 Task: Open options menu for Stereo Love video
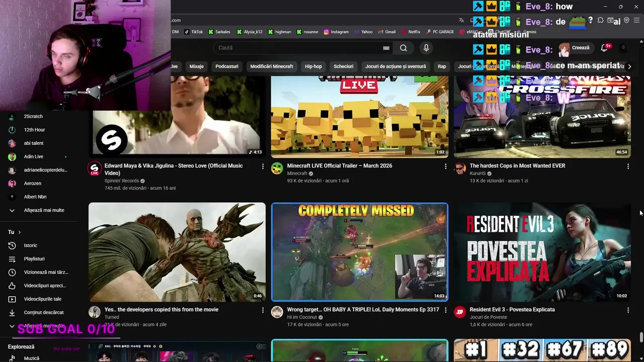263,166
